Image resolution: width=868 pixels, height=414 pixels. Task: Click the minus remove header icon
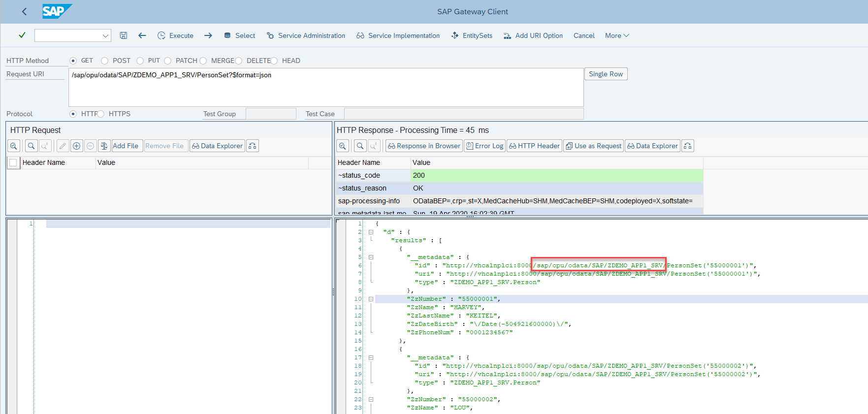(90, 146)
